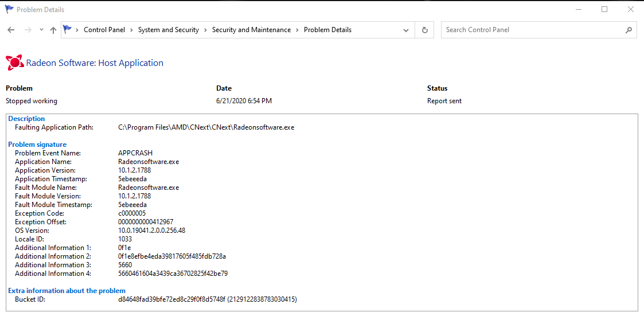Screen dimensions: 644x316
Task: Click the Application Version value 10.1.2.1788
Action: click(x=135, y=170)
